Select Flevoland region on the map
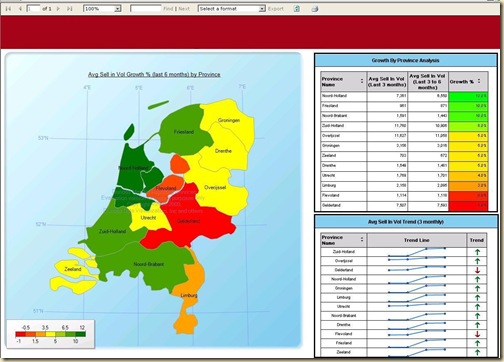Image resolution: width=504 pixels, height=362 pixels. point(166,188)
